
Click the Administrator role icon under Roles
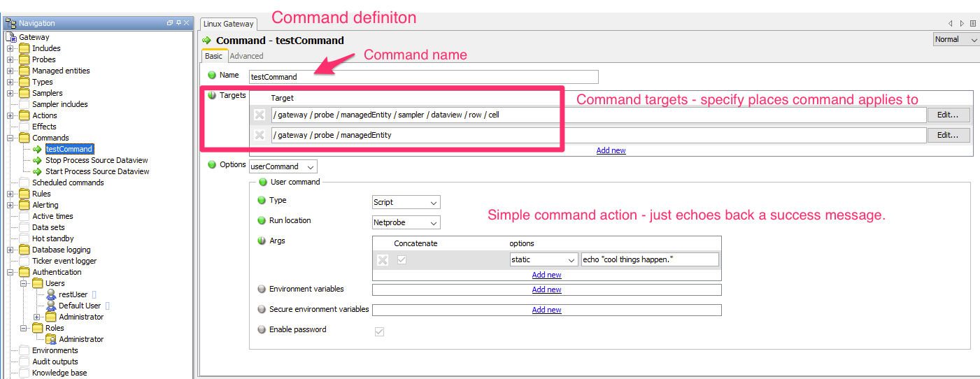(x=50, y=339)
